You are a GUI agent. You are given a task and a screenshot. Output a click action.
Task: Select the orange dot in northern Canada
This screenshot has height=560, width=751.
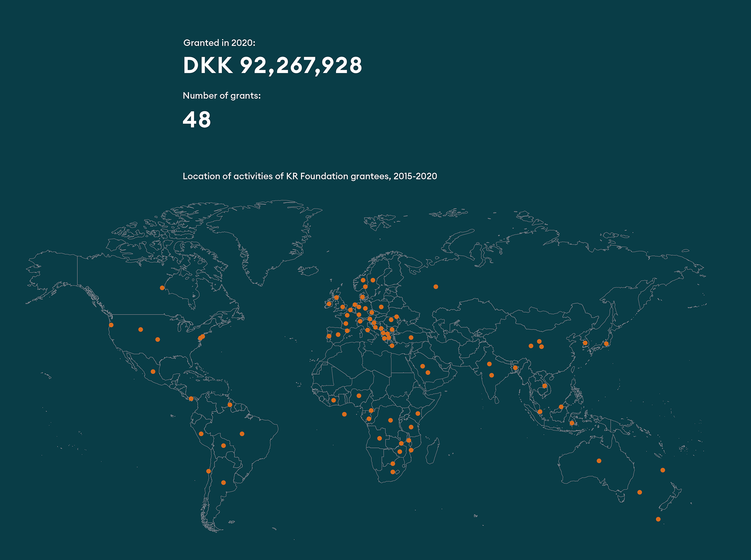[x=162, y=288]
